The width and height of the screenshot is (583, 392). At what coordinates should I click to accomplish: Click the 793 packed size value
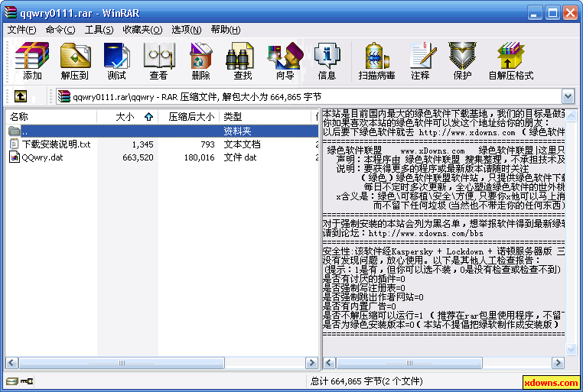pos(207,144)
